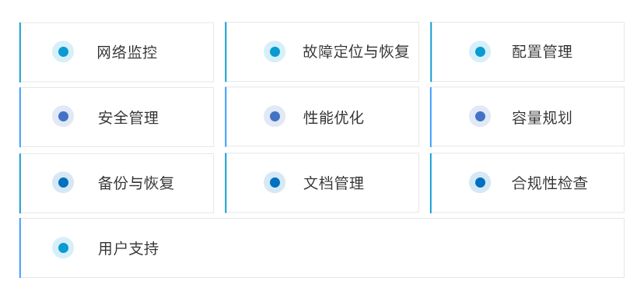Image resolution: width=644 pixels, height=295 pixels.
Task: Choose the 安全管理 text label
Action: 128,118
